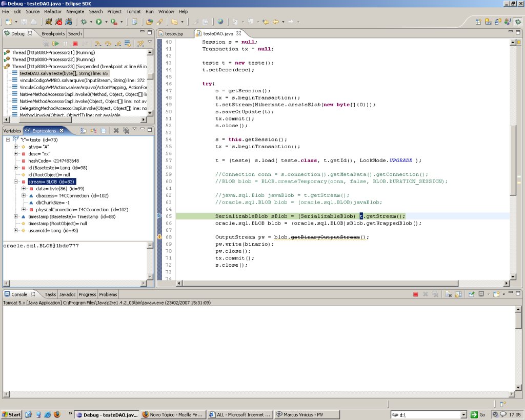Image resolution: width=525 pixels, height=420 pixels.
Task: Open the Run button dropdown arrow
Action: (106, 22)
